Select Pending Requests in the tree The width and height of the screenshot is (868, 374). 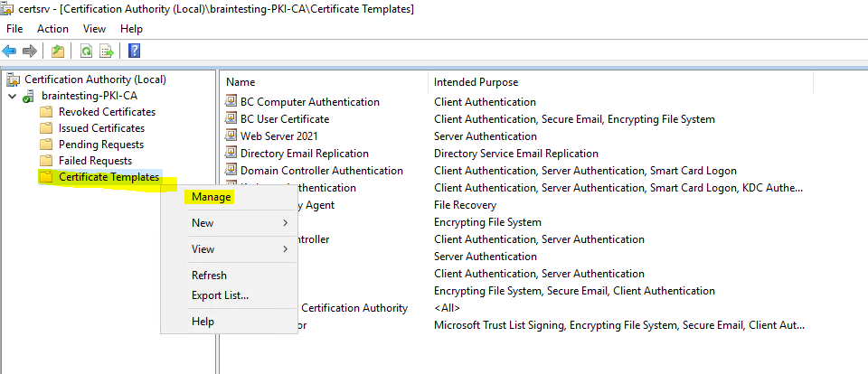pos(101,145)
